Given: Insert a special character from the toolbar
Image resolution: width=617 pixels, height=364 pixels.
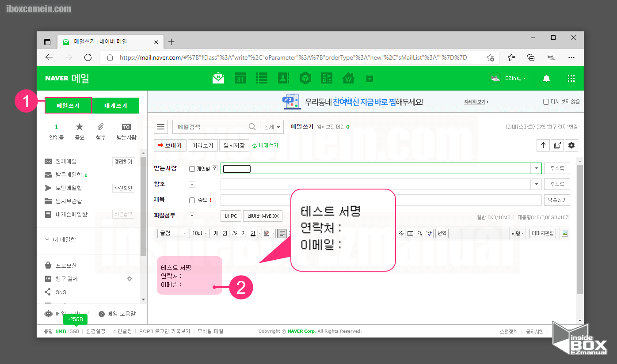Looking at the screenshot, I should [x=401, y=233].
